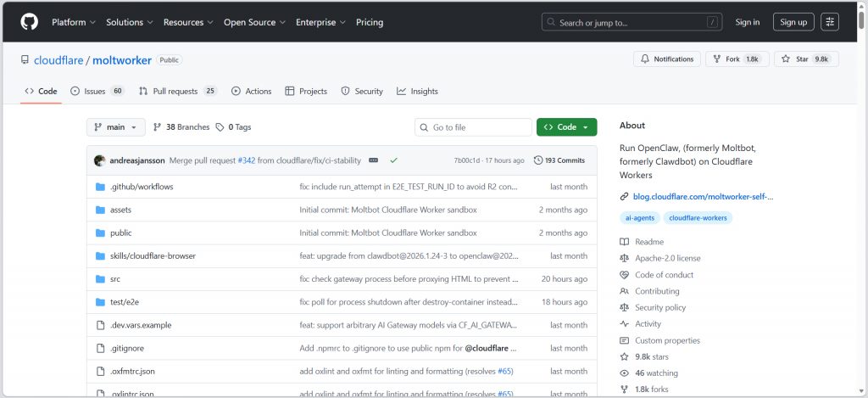
Task: Open the assets folder
Action: (120, 210)
